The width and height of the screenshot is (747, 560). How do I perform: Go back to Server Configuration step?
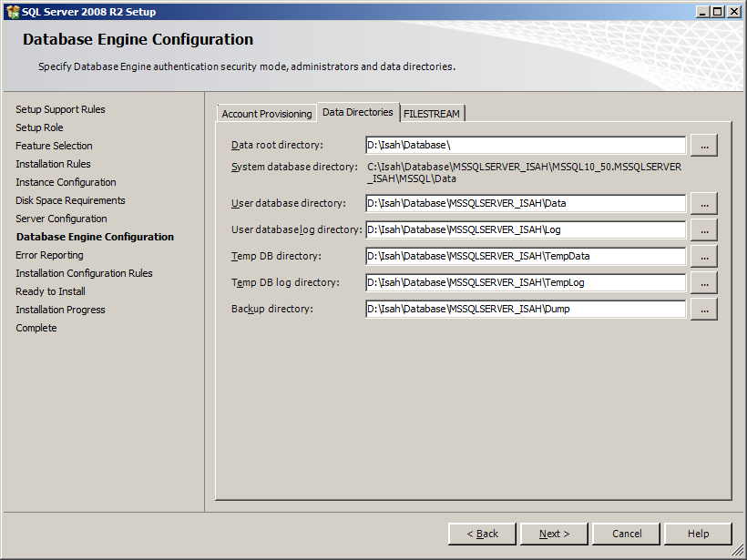click(482, 534)
